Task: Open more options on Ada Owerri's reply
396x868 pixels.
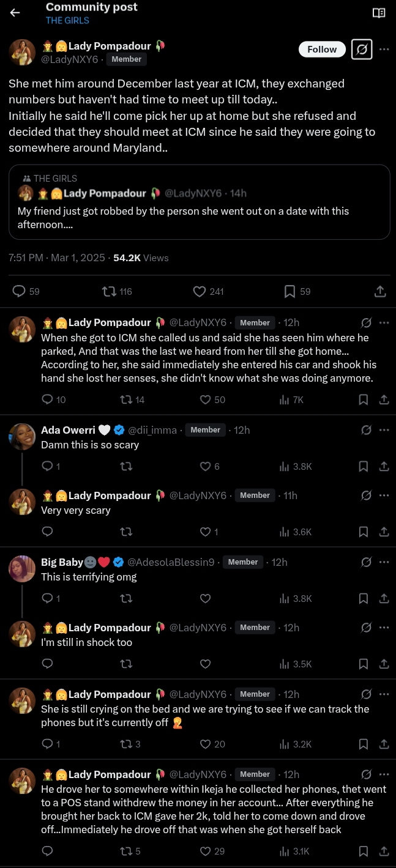Action: click(384, 430)
